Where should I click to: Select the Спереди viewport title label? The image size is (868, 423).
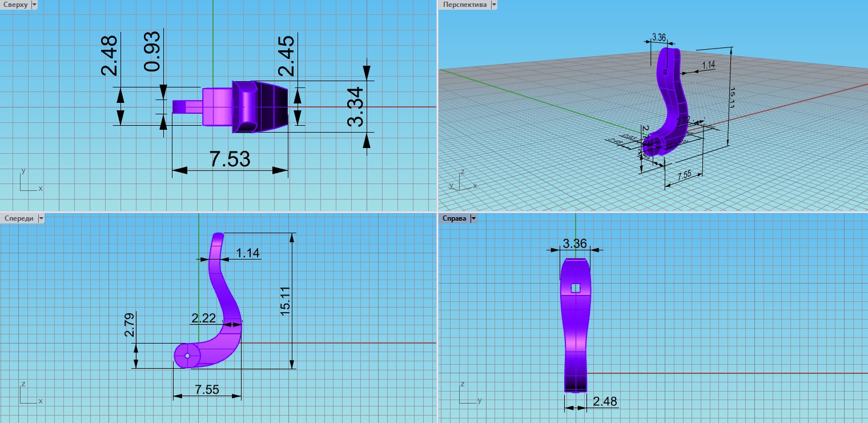pyautogui.click(x=18, y=218)
